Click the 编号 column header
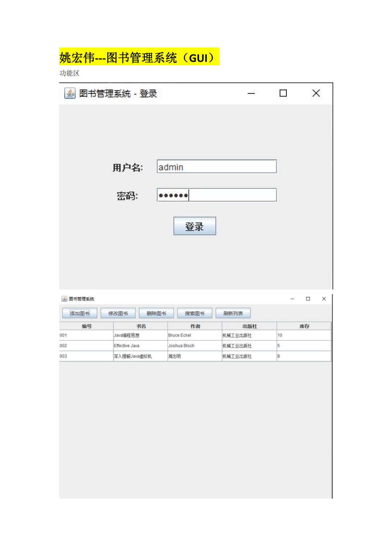This screenshot has width=392, height=554. (x=86, y=325)
